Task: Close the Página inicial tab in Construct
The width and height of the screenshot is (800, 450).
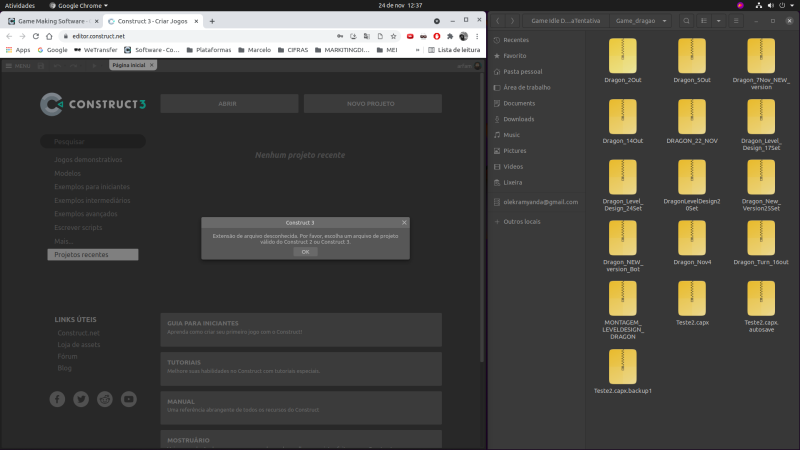Action: pos(152,65)
